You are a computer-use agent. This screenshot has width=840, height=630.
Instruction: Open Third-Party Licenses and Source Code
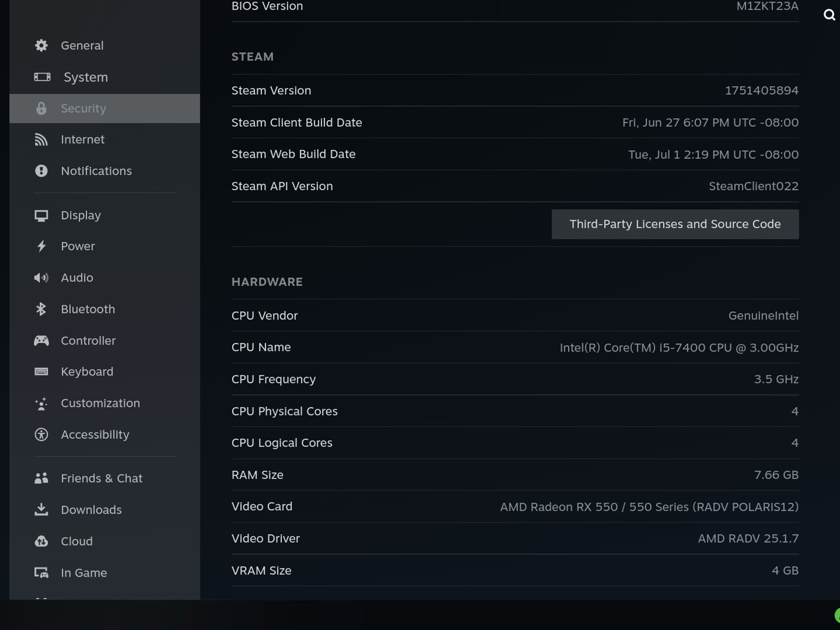[675, 224]
